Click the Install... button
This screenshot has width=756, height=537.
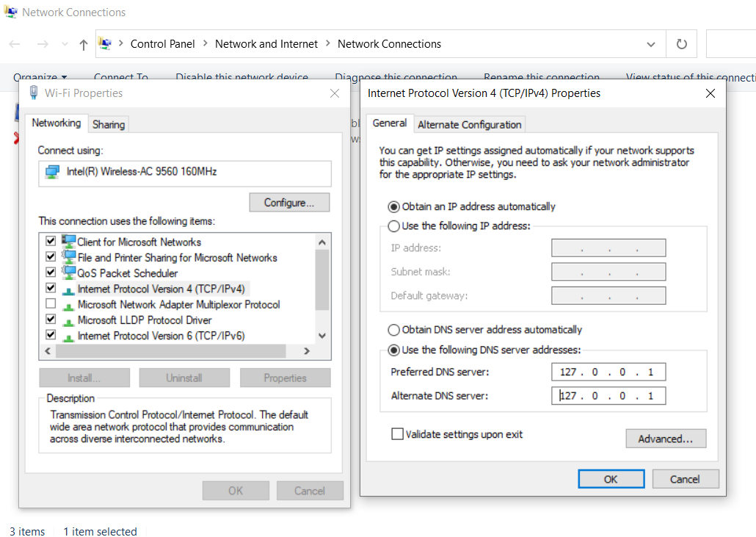(84, 378)
